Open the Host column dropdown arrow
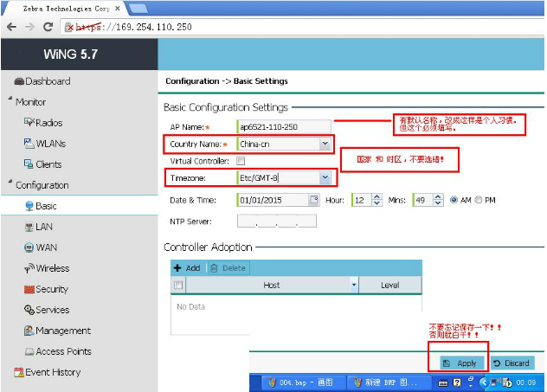Image resolution: width=547 pixels, height=392 pixels. click(x=354, y=285)
